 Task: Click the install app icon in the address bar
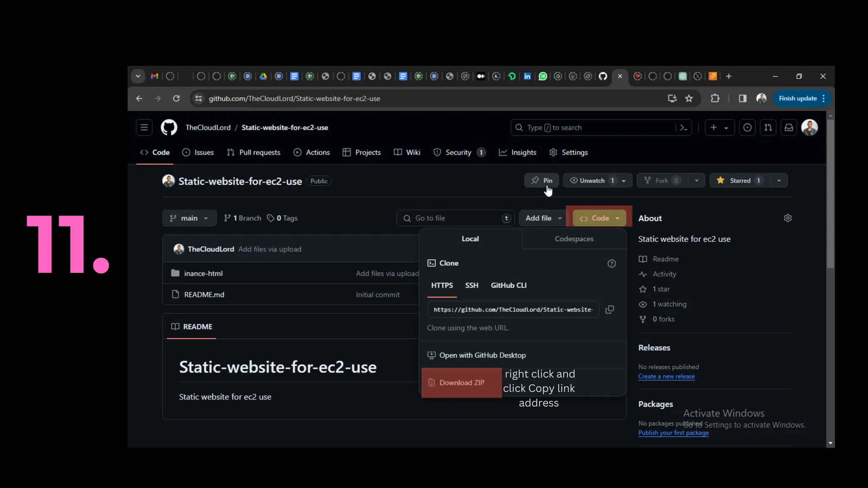(x=672, y=99)
